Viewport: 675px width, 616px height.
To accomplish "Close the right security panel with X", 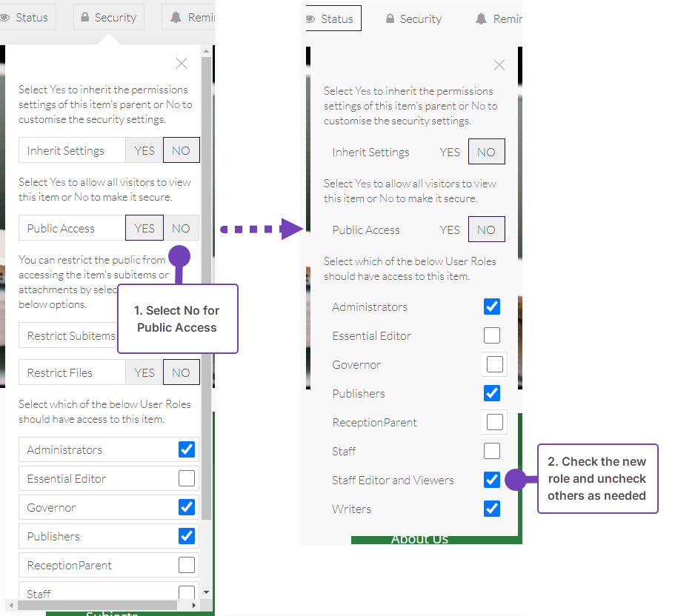I will (x=499, y=65).
